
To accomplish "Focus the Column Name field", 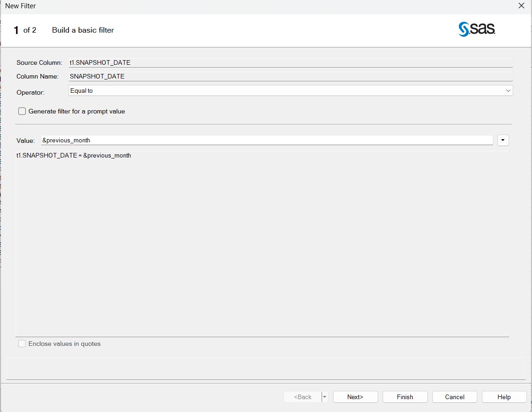I will [x=290, y=76].
